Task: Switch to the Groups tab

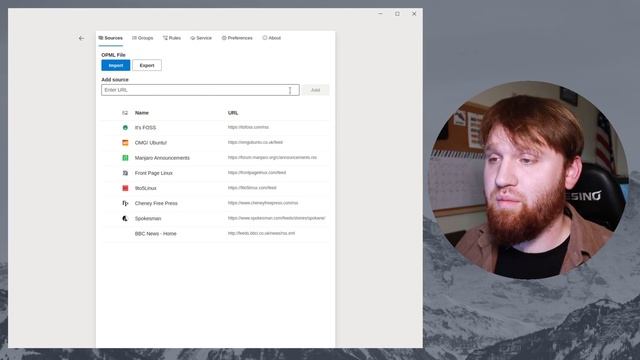Action: point(143,38)
